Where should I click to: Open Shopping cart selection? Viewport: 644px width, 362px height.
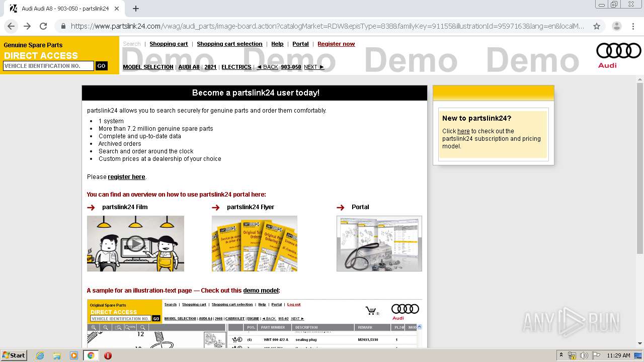coord(229,44)
